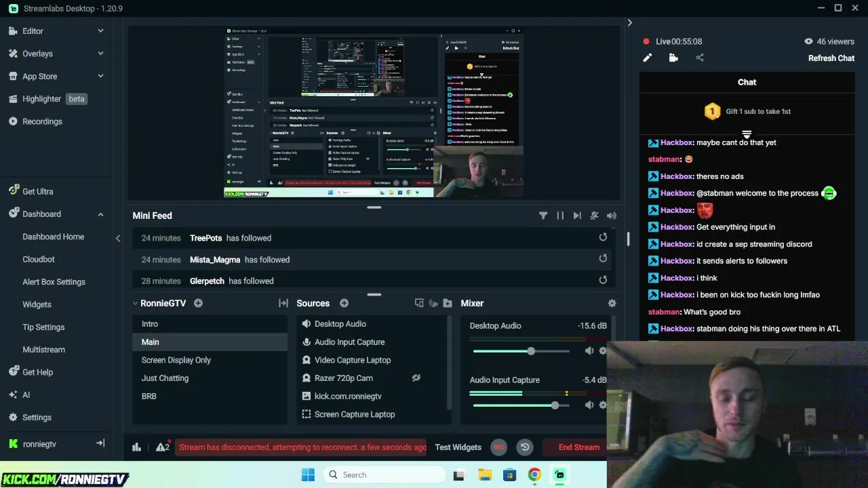Open Get Help page

pos(37,372)
